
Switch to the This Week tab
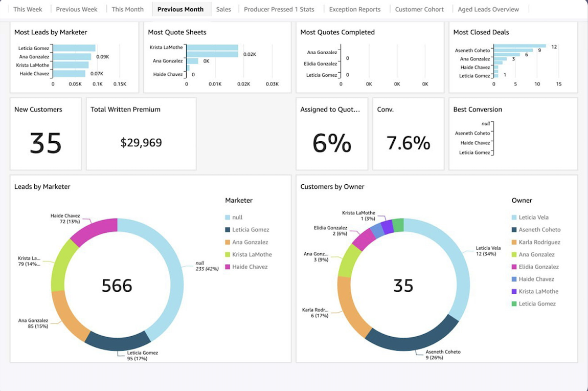(x=28, y=9)
